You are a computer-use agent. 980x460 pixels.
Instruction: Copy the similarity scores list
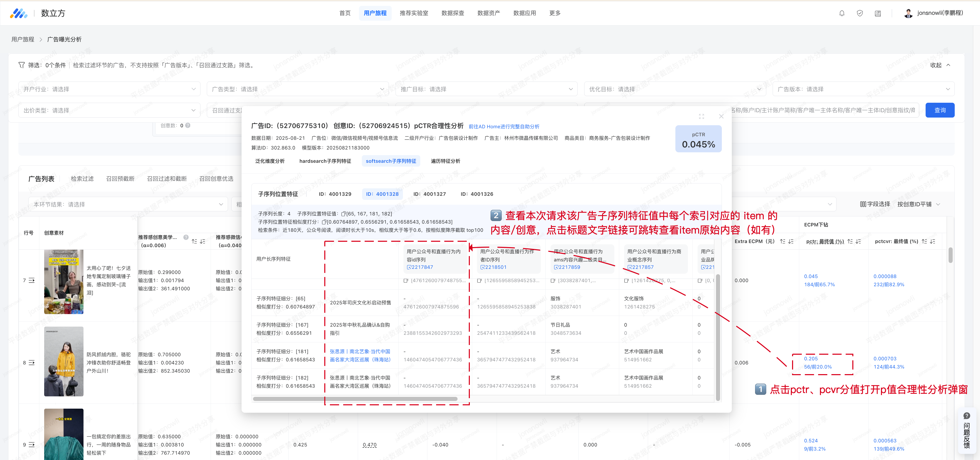(324, 222)
